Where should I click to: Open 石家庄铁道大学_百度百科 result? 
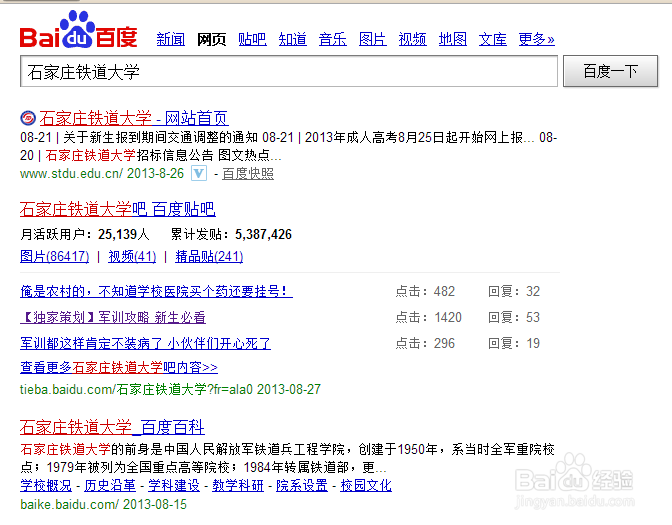(x=112, y=427)
